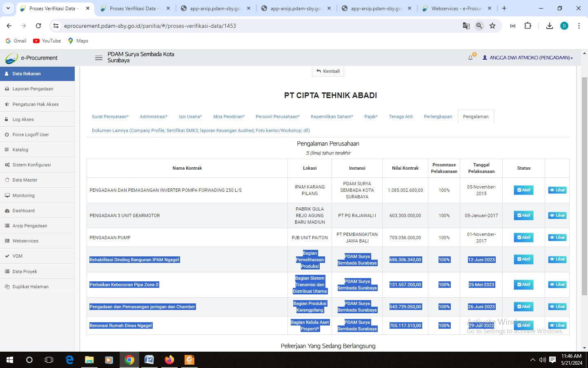Screen dimensions: 588x368
Task: Show hidden system tray icons
Action: (x=532, y=360)
